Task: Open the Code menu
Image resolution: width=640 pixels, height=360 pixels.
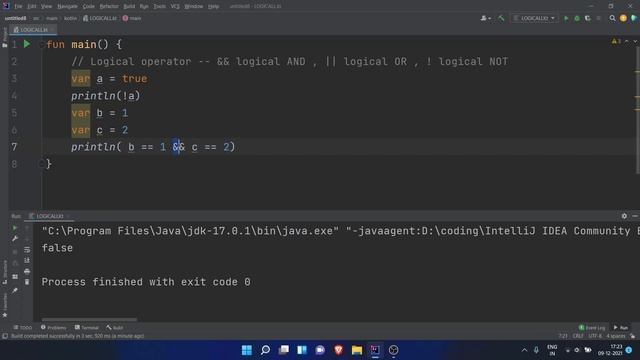Action: (x=89, y=6)
